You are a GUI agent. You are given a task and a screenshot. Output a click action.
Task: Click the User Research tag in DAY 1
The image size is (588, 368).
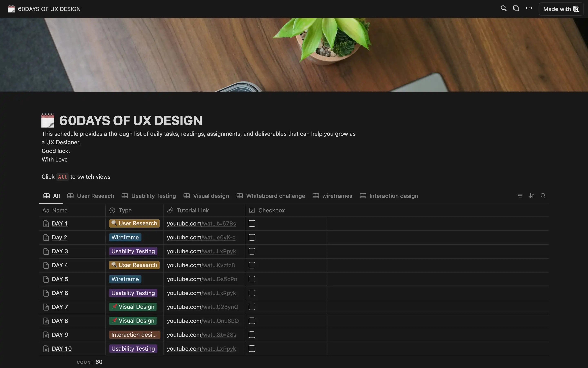[134, 223]
